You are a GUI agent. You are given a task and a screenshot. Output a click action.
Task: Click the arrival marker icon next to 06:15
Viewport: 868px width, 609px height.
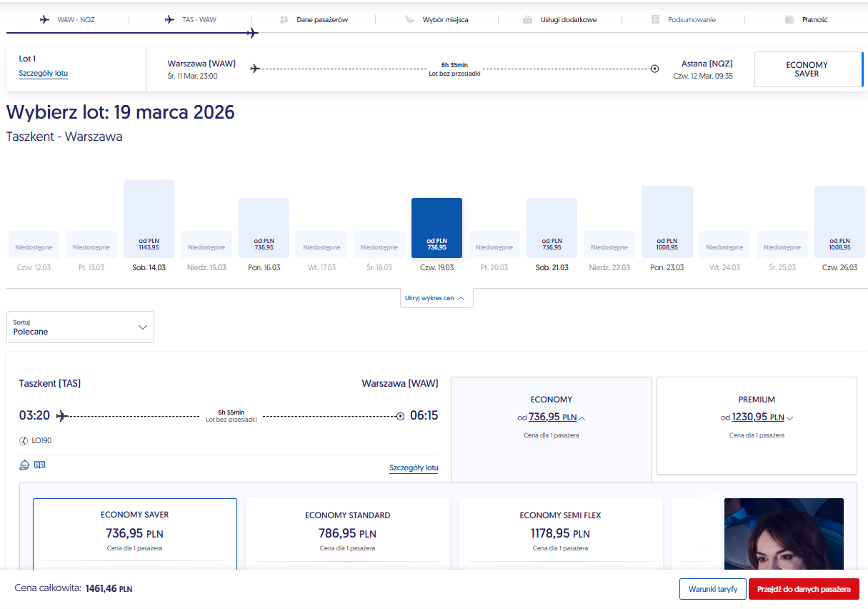(400, 416)
